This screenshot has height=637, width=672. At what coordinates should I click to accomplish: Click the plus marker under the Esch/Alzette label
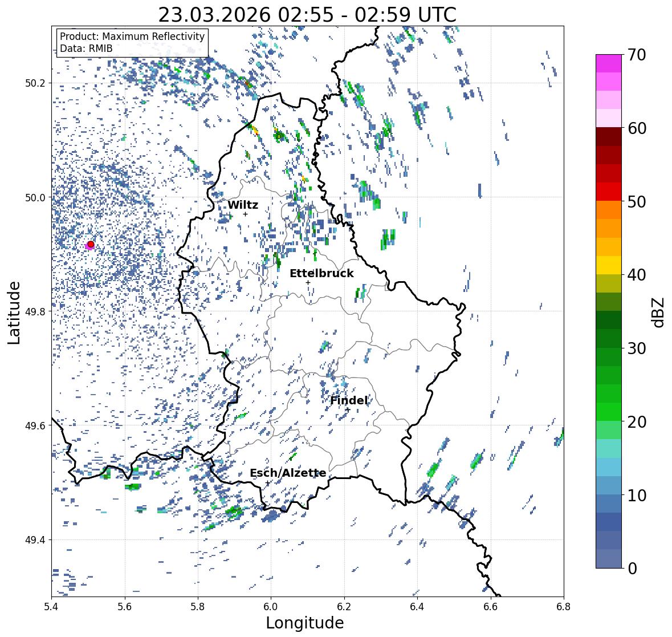point(268,483)
